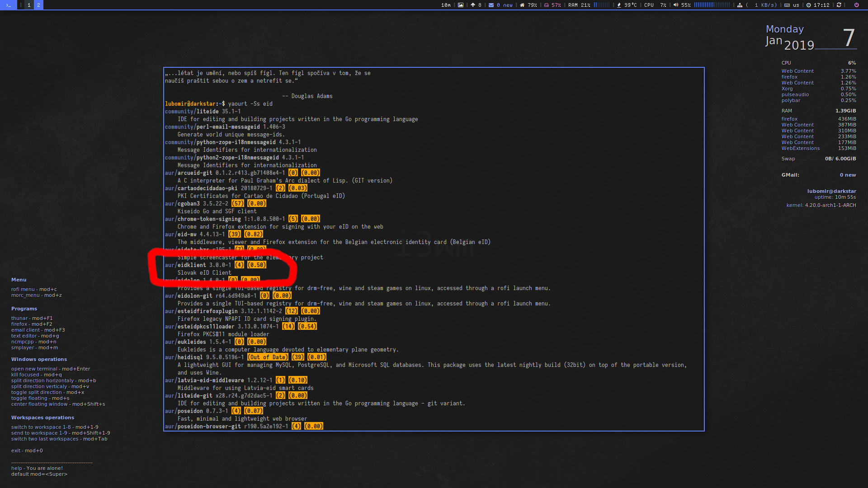The height and width of the screenshot is (488, 868).
Task: Click the 'Monday' date text in the desktop widget
Action: pyautogui.click(x=785, y=29)
